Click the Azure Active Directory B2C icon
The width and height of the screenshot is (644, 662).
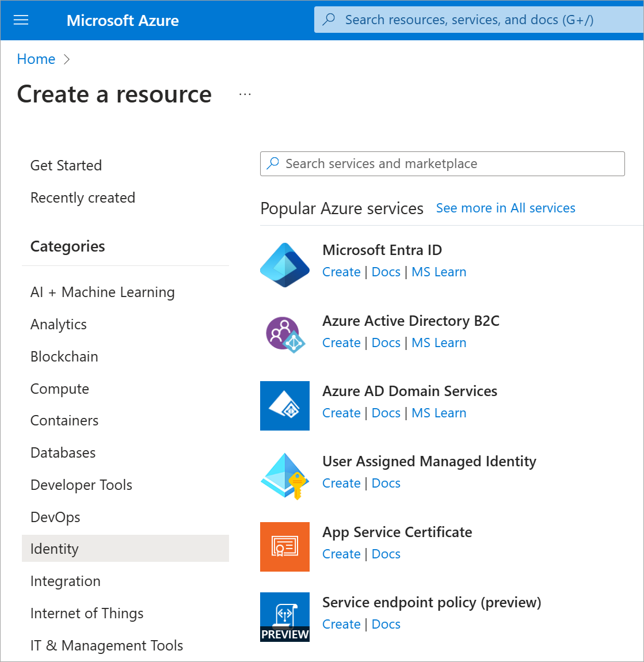click(285, 335)
